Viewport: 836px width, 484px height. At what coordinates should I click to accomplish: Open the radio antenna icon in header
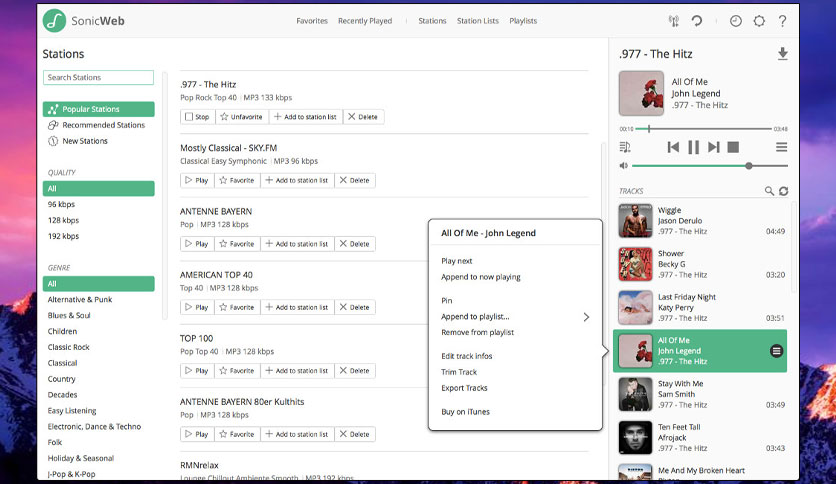coord(674,21)
